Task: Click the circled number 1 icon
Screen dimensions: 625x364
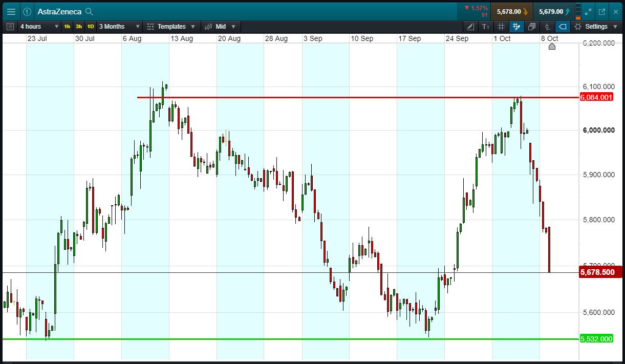Action: pos(27,11)
